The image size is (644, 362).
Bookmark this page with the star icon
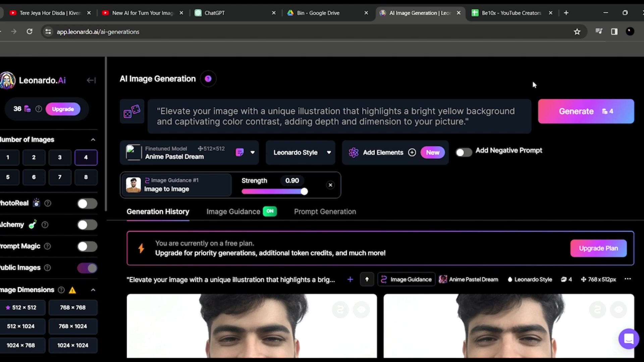(577, 32)
